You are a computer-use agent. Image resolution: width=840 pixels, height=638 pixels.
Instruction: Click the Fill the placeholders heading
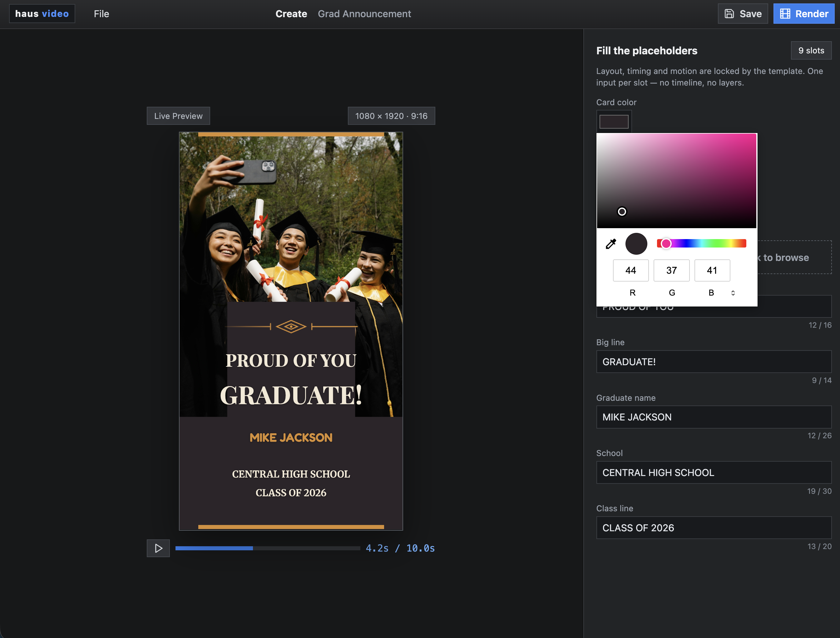pyautogui.click(x=647, y=51)
